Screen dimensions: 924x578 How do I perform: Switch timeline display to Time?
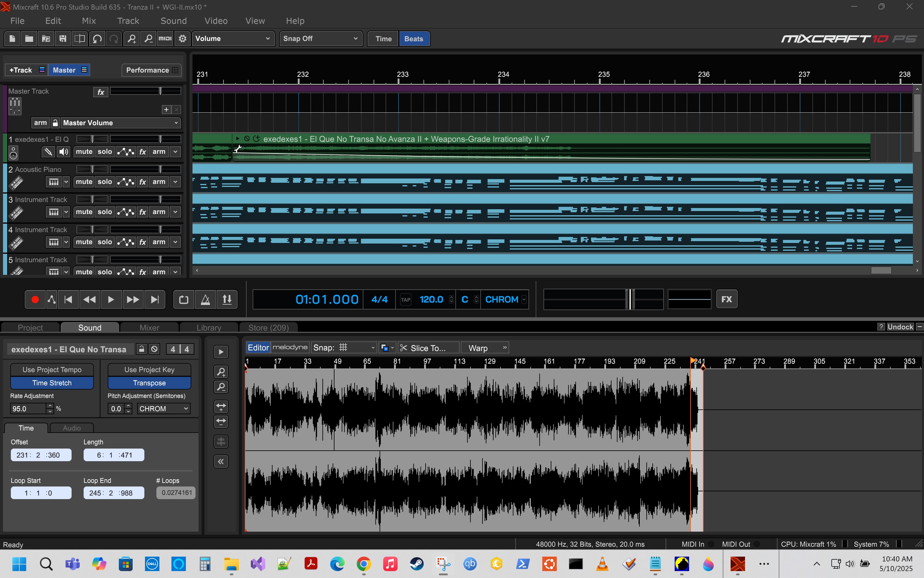click(383, 39)
